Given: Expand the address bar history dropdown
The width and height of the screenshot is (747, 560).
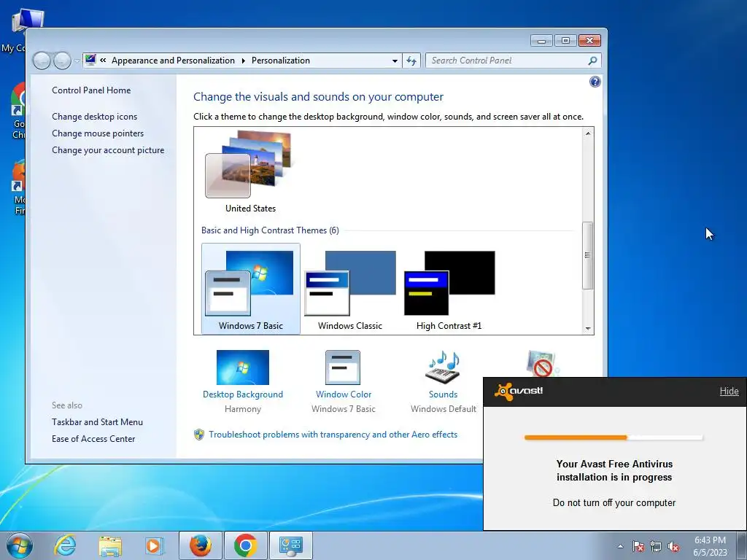Looking at the screenshot, I should click(395, 61).
